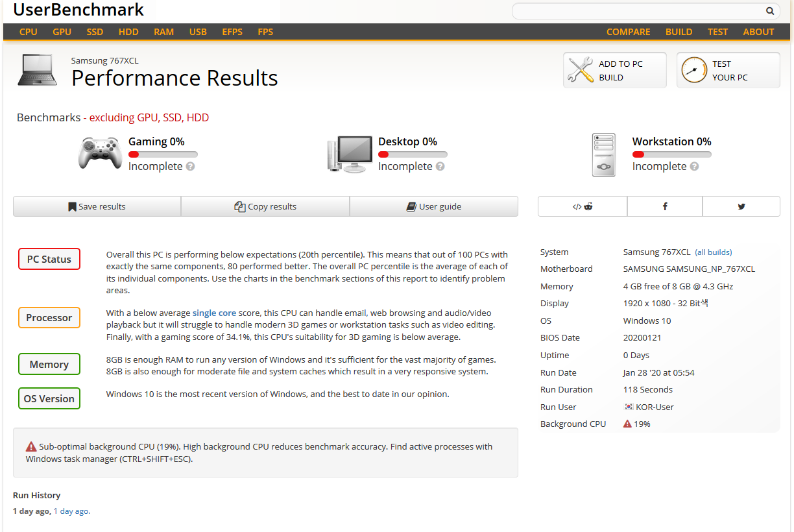This screenshot has width=794, height=532.
Task: Click the Korean flag icon by KOR-User
Action: [629, 407]
